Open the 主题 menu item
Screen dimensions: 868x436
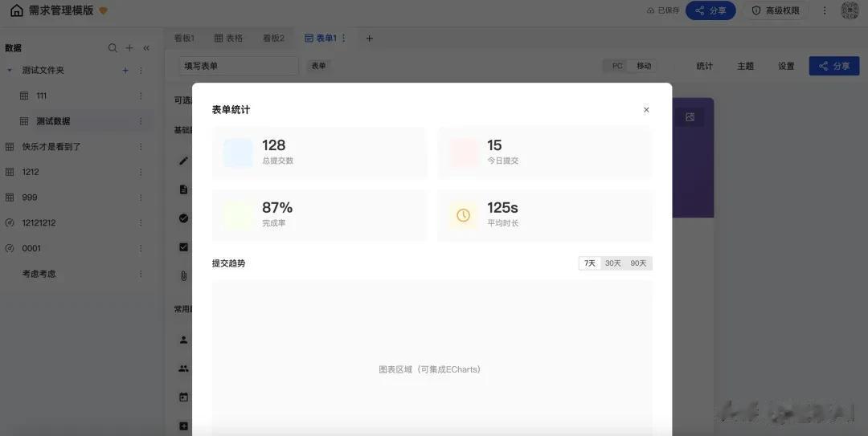tap(745, 66)
